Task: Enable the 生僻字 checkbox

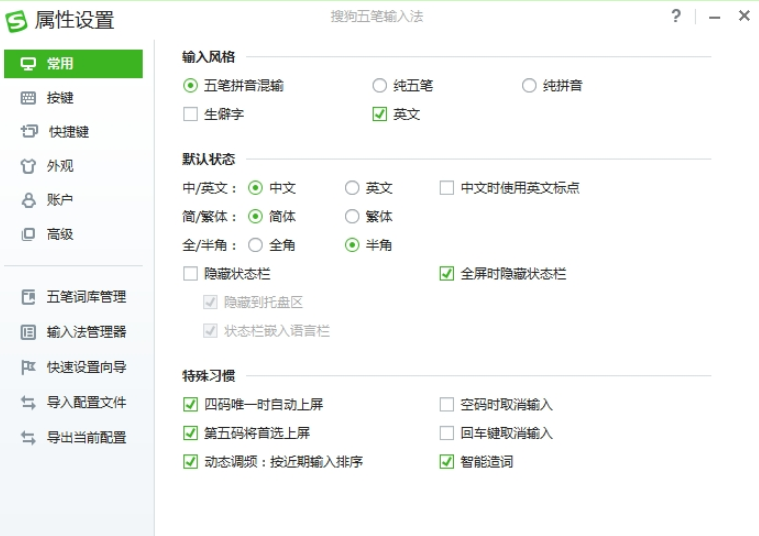Action: pyautogui.click(x=190, y=114)
